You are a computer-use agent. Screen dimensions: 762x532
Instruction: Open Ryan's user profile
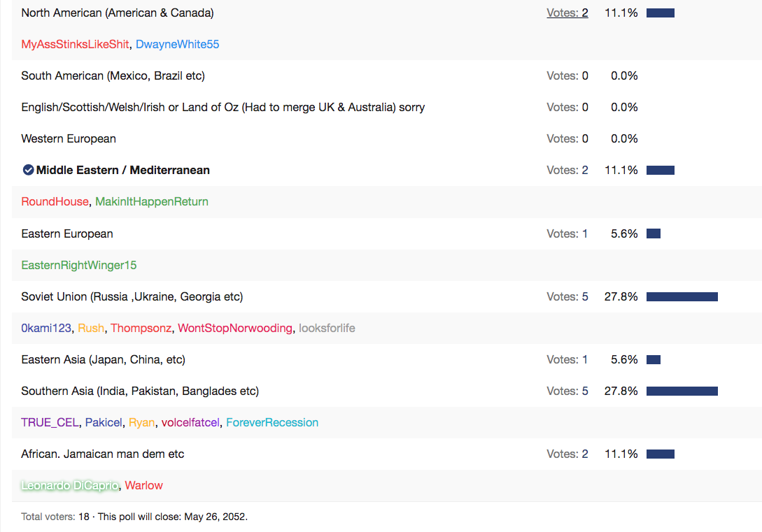[x=142, y=422]
